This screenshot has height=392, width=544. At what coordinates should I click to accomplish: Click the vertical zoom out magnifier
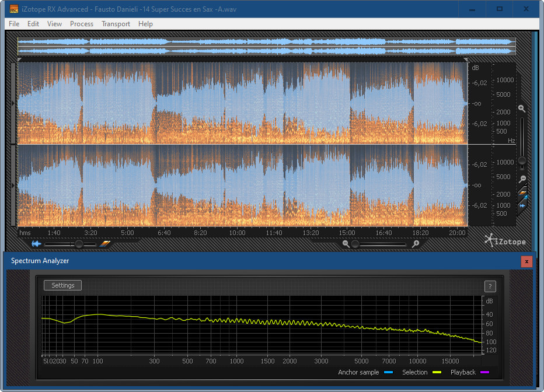coord(522,179)
